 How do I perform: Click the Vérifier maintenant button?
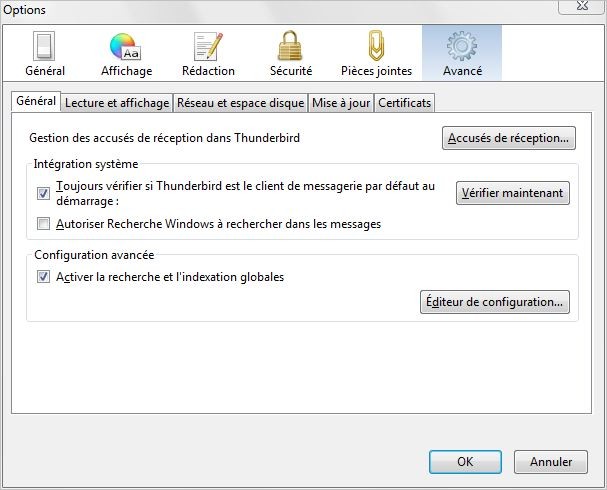513,193
